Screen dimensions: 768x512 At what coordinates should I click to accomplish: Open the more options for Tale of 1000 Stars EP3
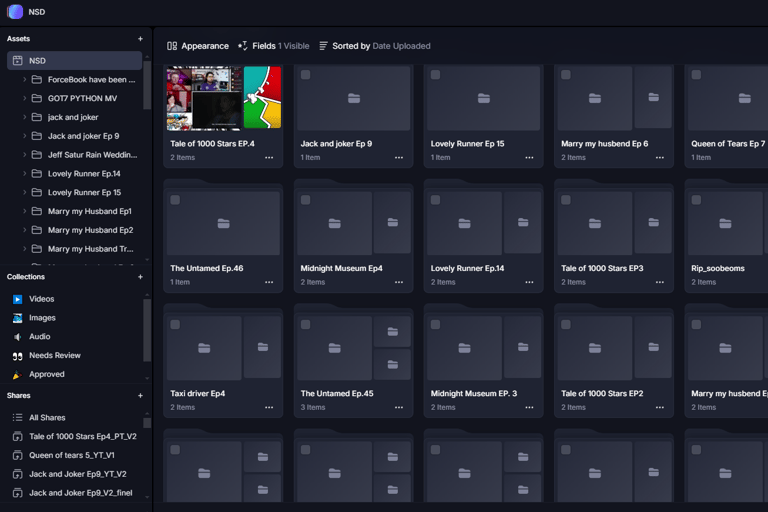pos(660,282)
